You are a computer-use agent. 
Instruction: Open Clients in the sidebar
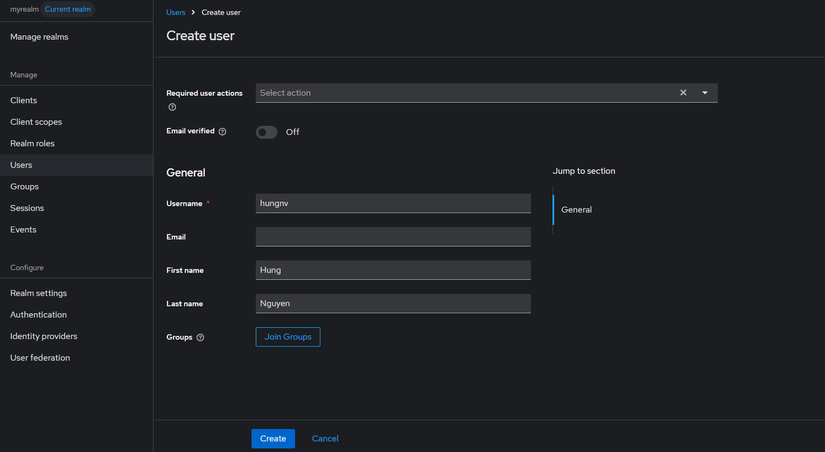click(24, 101)
